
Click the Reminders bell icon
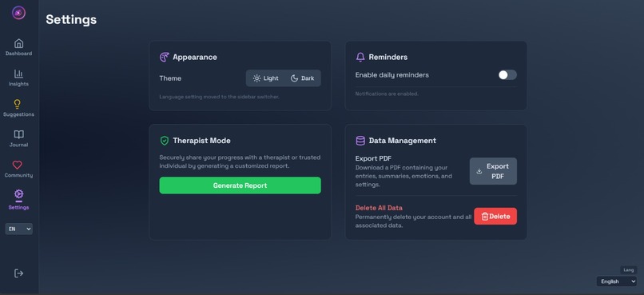click(360, 57)
